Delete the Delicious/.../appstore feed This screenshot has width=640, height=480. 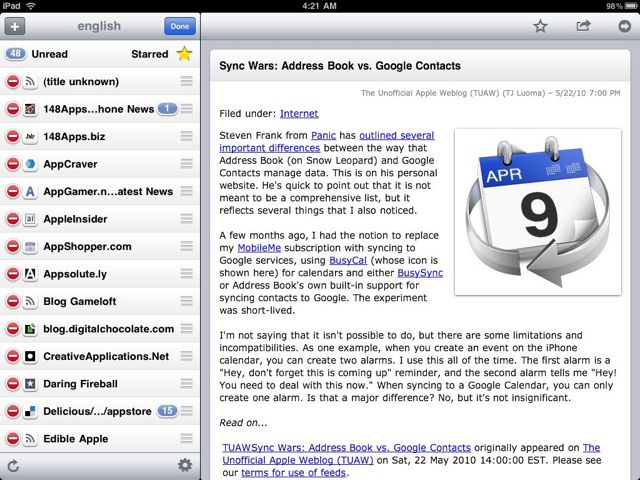13,411
